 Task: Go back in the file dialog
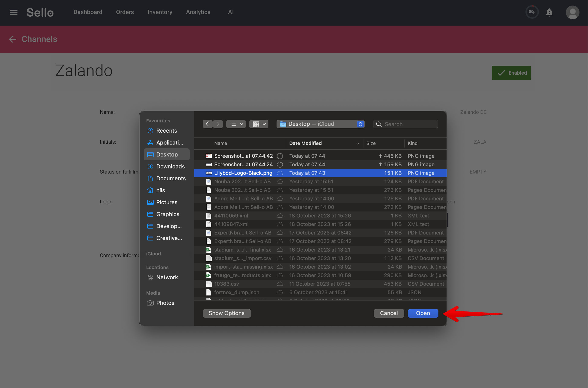pyautogui.click(x=208, y=124)
